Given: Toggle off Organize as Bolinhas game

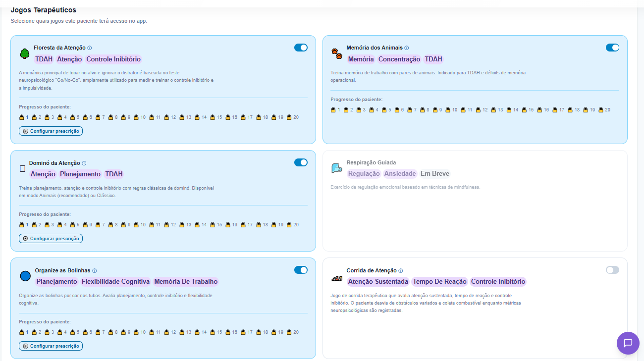Looking at the screenshot, I should pos(301,270).
